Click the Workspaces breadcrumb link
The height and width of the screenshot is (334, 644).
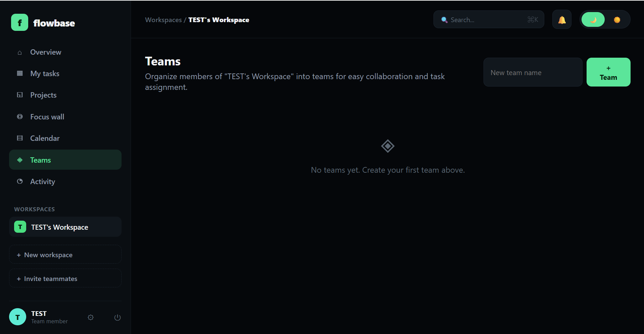tap(163, 20)
